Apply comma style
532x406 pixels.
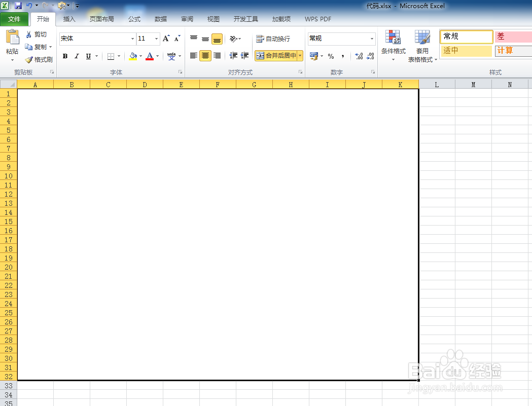click(343, 56)
